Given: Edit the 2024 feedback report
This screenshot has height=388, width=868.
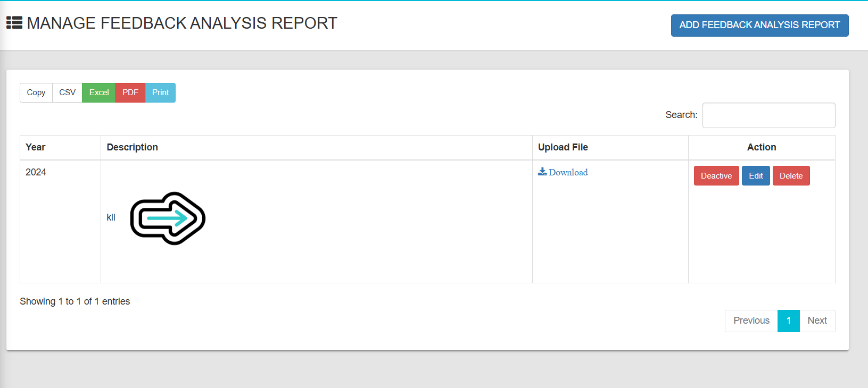Looking at the screenshot, I should [x=756, y=176].
